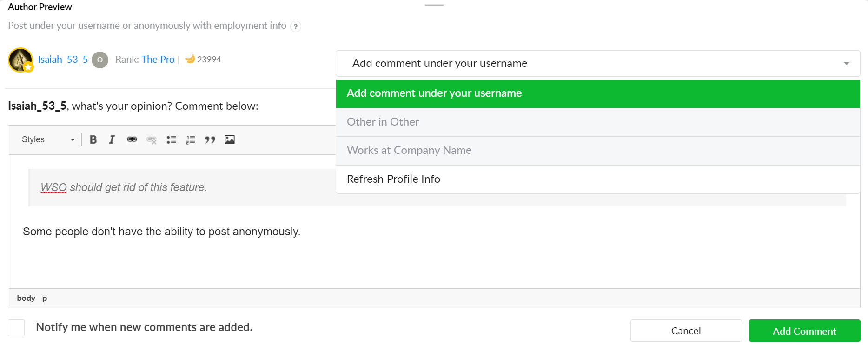Select 'Add comment under your username' option
Image resolution: width=868 pixels, height=345 pixels.
pos(597,93)
